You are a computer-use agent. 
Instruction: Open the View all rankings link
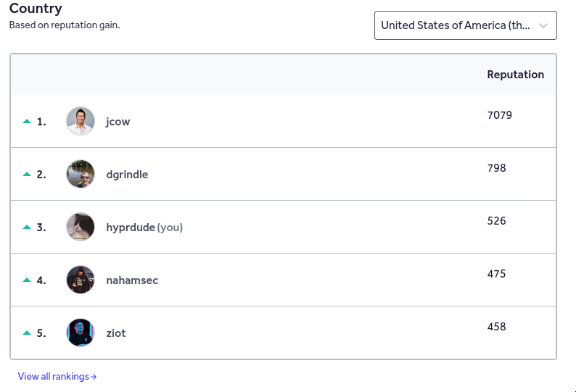coord(57,377)
